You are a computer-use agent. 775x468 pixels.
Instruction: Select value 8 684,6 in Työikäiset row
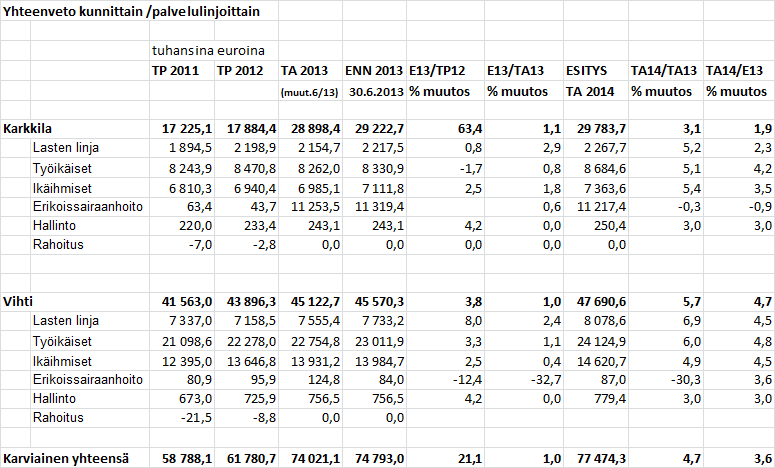[605, 169]
